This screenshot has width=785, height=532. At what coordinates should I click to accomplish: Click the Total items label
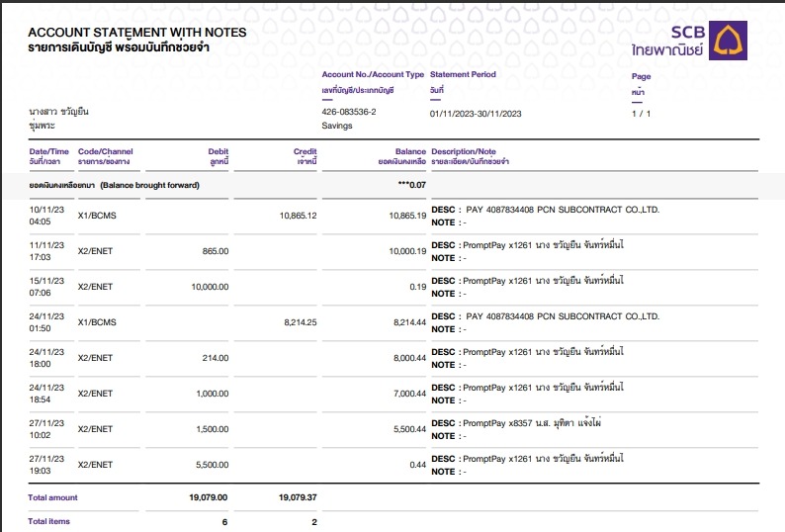pos(49,521)
